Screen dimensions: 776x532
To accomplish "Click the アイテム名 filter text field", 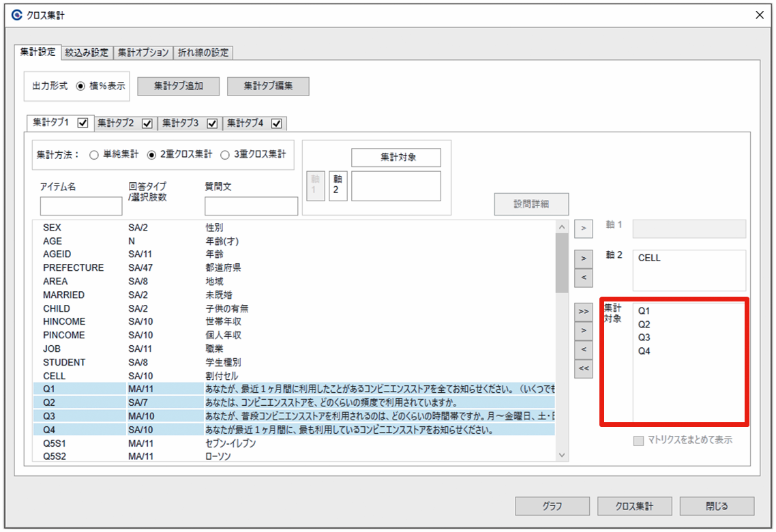I will click(81, 206).
